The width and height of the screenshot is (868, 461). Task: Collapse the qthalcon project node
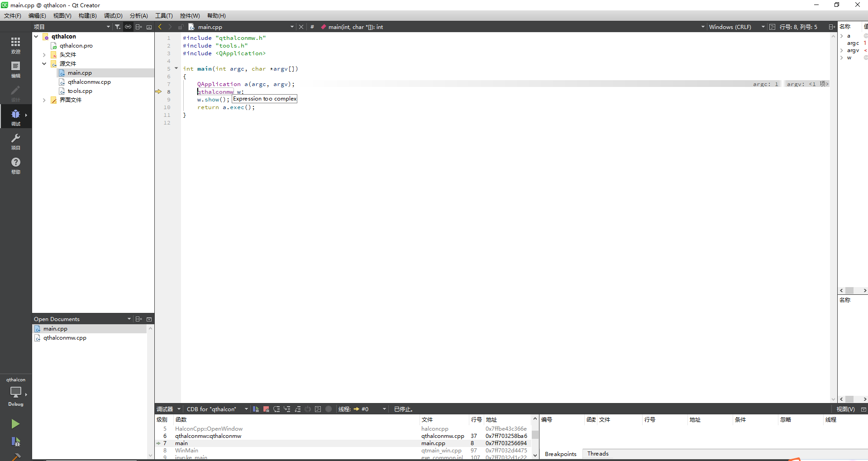(36, 37)
